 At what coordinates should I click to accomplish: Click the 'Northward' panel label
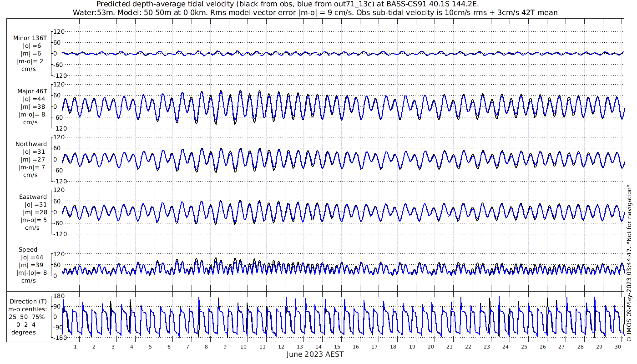click(31, 144)
